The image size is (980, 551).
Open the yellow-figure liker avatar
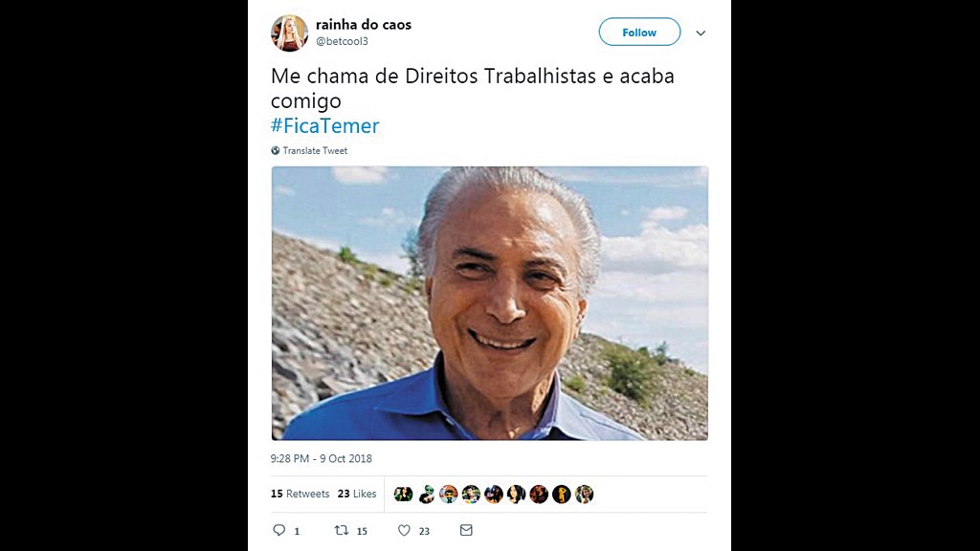(561, 495)
